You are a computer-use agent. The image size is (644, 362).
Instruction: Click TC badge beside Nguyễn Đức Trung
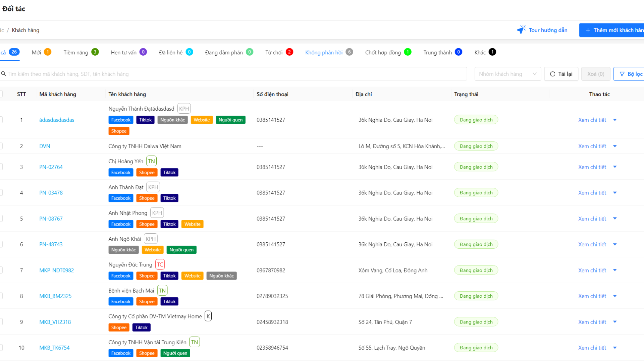tap(160, 264)
